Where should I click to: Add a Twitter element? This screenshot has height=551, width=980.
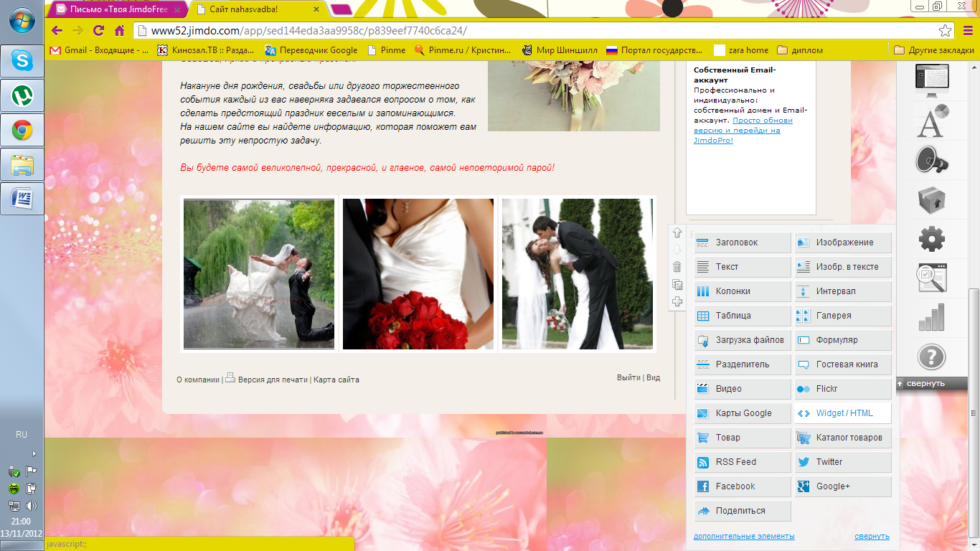pyautogui.click(x=843, y=462)
